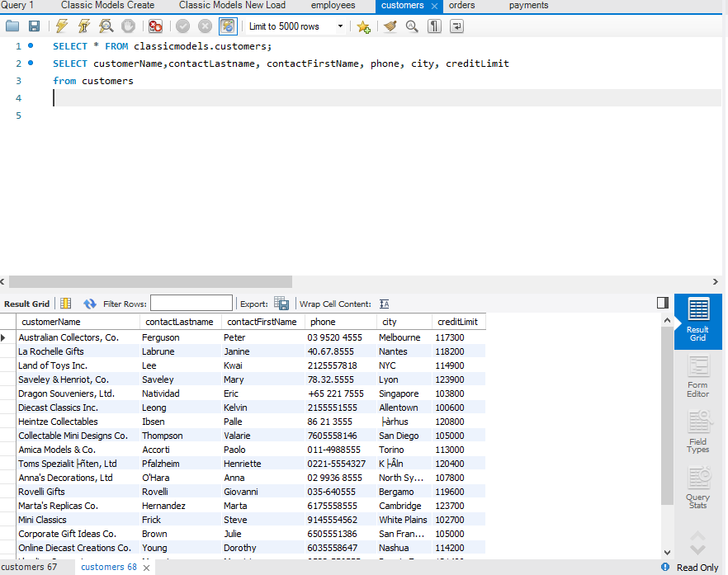The width and height of the screenshot is (728, 575).
Task: Expand more result panel options chevron
Action: 697,543
